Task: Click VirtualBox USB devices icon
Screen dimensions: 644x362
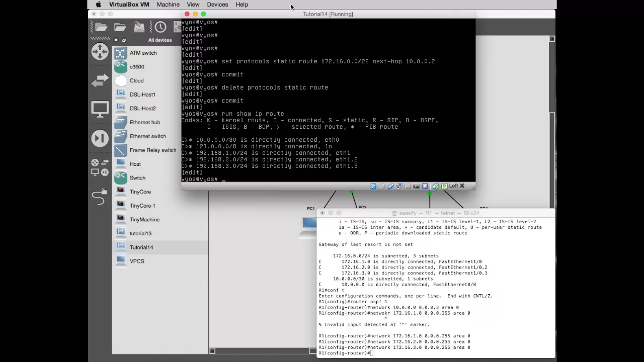Action: coord(390,186)
